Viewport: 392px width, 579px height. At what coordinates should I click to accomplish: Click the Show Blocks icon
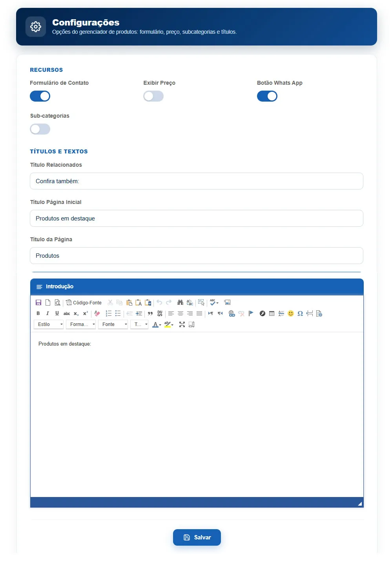click(191, 324)
